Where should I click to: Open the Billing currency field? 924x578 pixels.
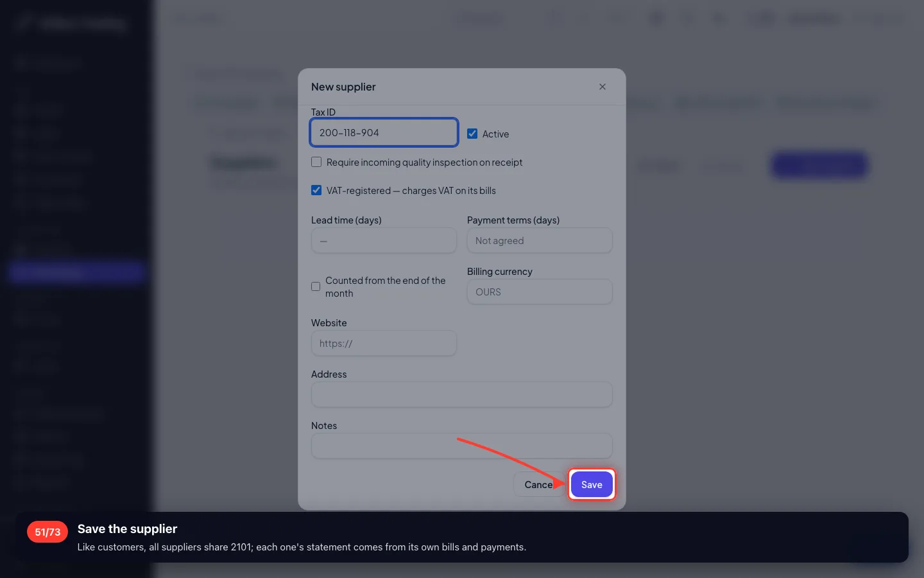[x=540, y=292]
